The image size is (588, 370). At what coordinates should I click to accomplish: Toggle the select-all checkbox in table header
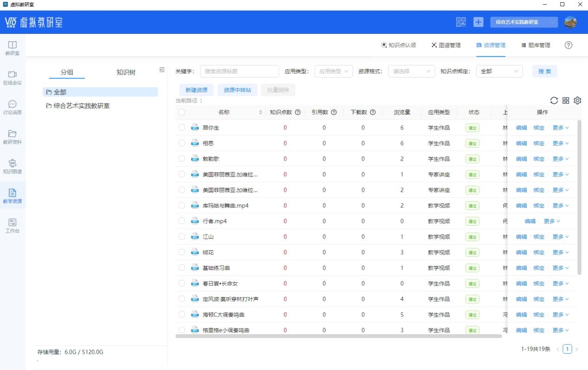182,112
